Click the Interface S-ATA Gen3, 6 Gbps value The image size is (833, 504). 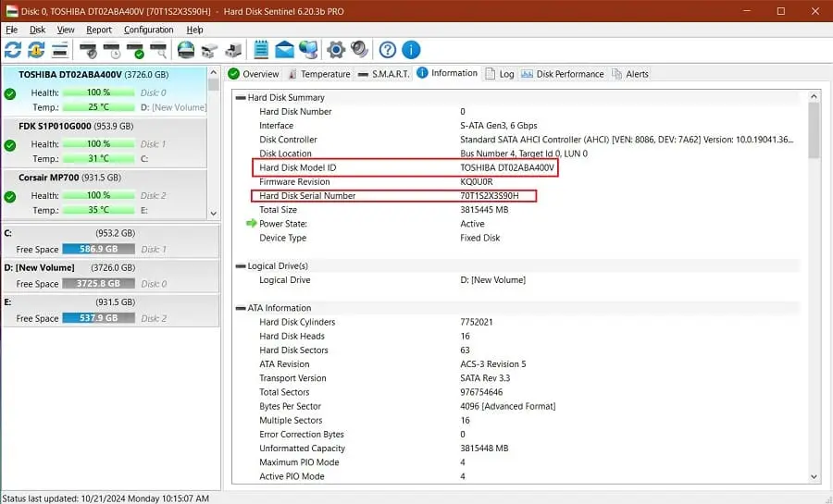pyautogui.click(x=498, y=126)
